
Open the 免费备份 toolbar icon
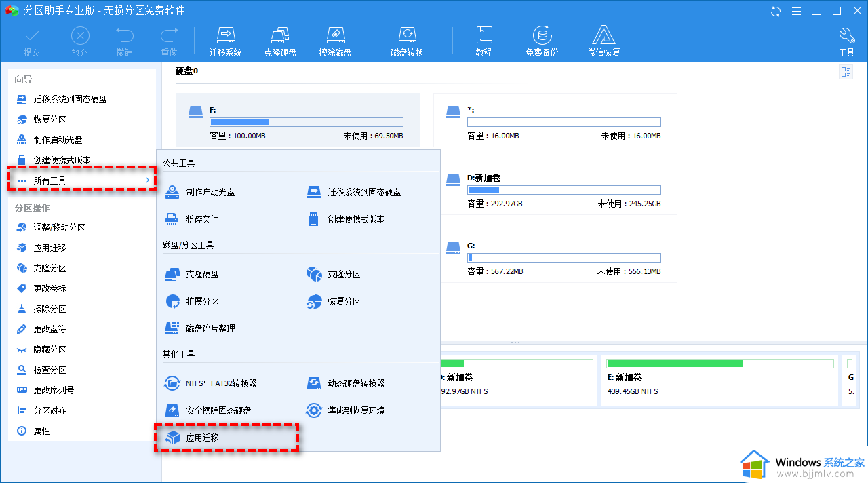[542, 42]
